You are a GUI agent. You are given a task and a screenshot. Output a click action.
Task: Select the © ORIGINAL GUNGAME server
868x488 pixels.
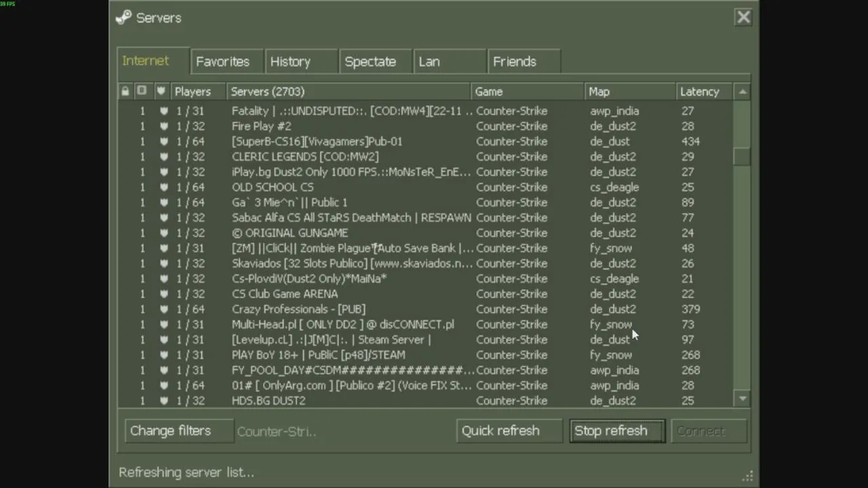pyautogui.click(x=426, y=233)
